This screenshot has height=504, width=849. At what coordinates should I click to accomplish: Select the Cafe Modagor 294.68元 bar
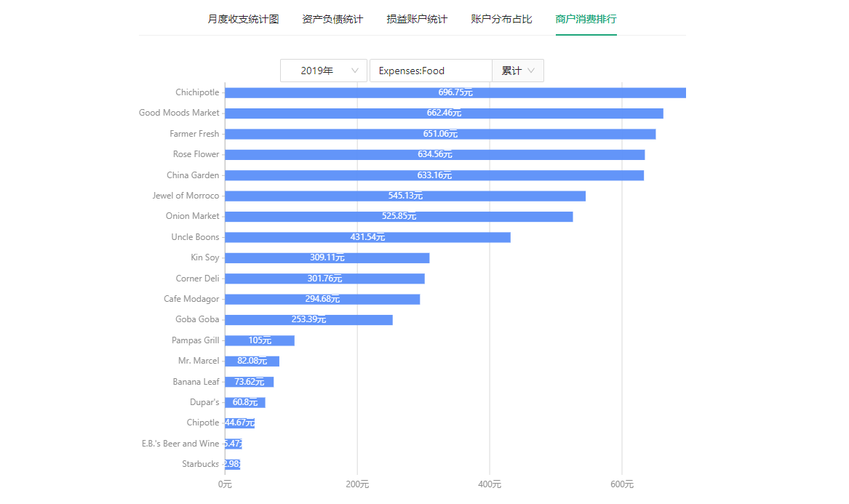322,300
